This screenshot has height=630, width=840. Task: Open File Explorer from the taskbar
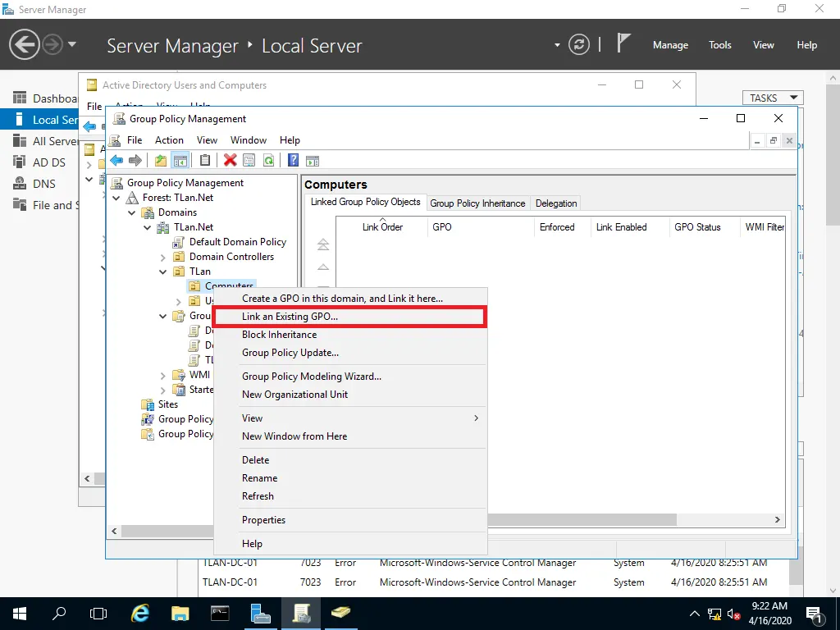click(180, 614)
